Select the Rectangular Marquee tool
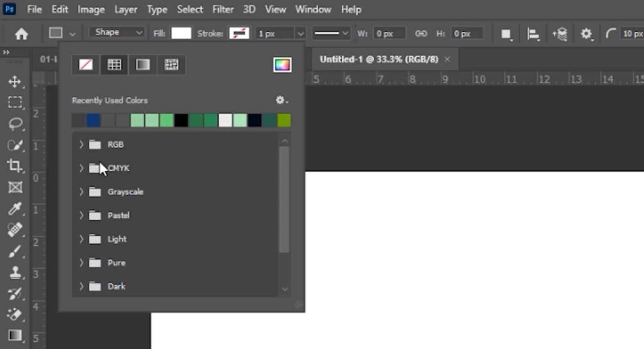644x349 pixels. click(x=15, y=102)
